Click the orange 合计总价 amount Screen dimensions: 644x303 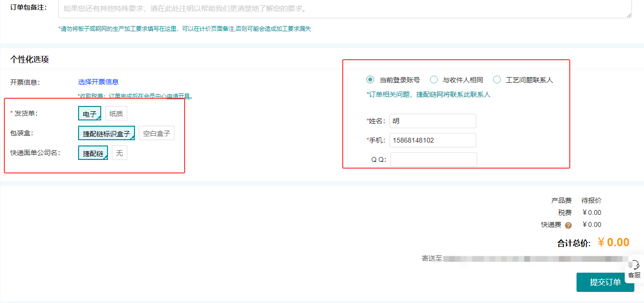click(x=613, y=242)
